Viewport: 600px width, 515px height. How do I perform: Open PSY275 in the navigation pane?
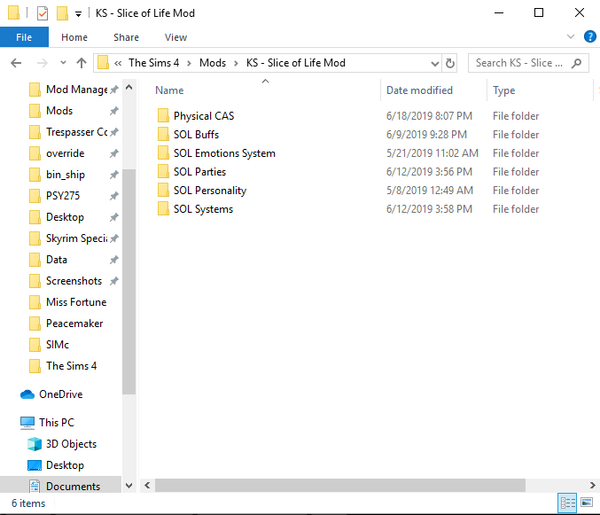63,196
